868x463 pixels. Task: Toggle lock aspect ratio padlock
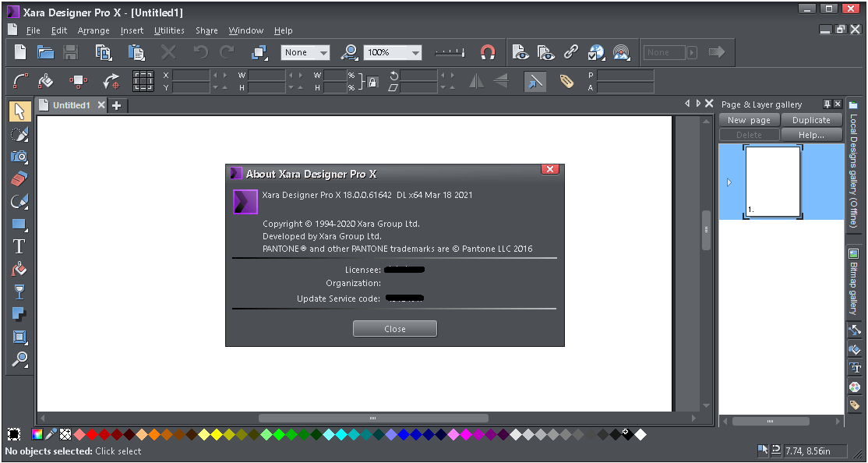coord(373,82)
